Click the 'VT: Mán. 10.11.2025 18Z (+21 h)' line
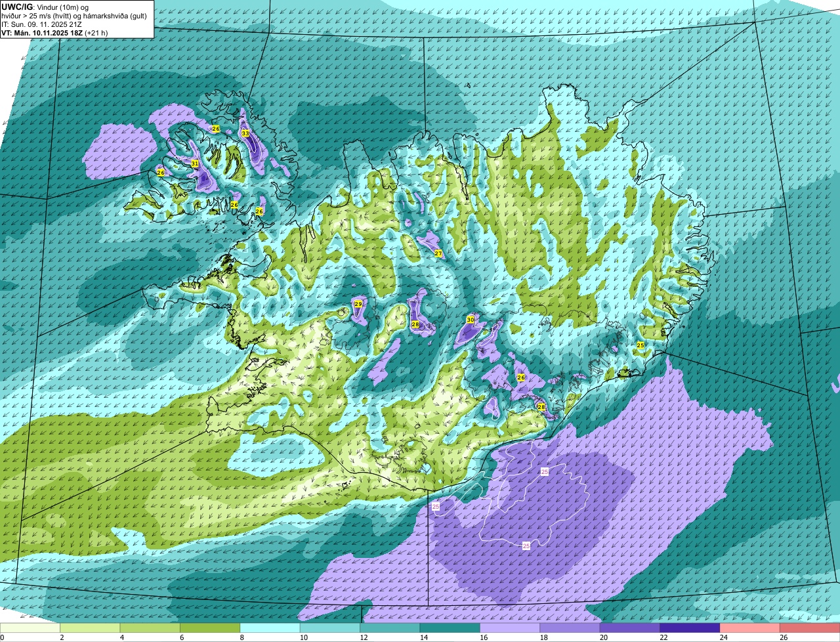 click(x=54, y=33)
